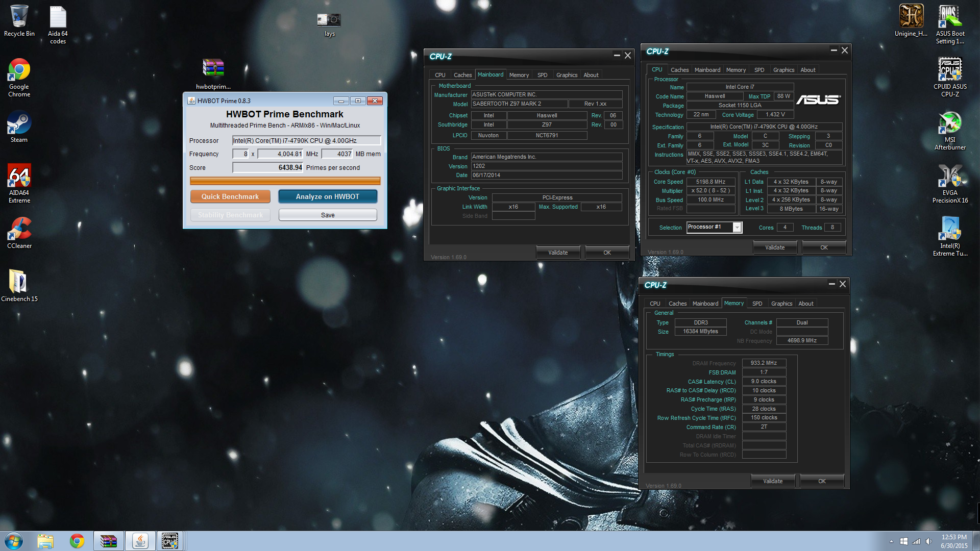Open the lays folder icon
This screenshot has height=551, width=980.
[329, 24]
